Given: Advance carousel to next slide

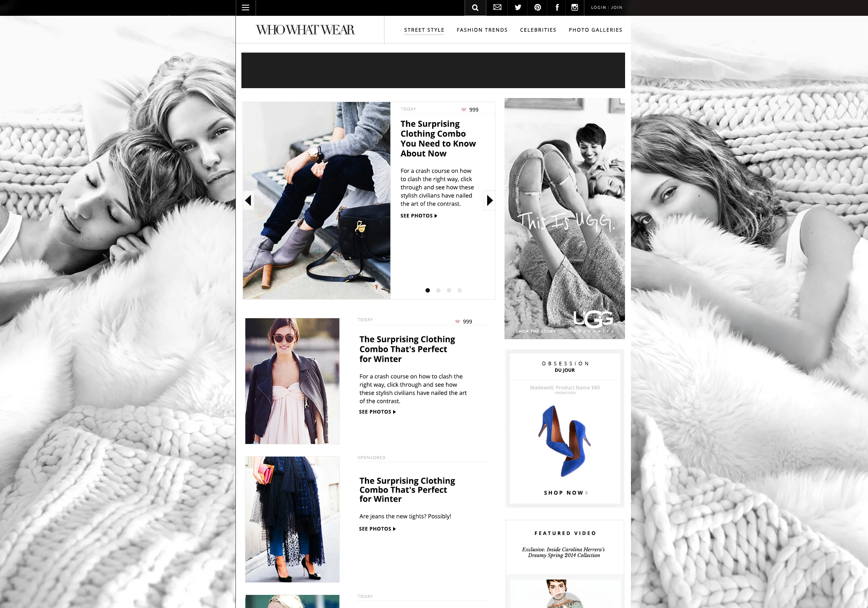Looking at the screenshot, I should pos(490,200).
